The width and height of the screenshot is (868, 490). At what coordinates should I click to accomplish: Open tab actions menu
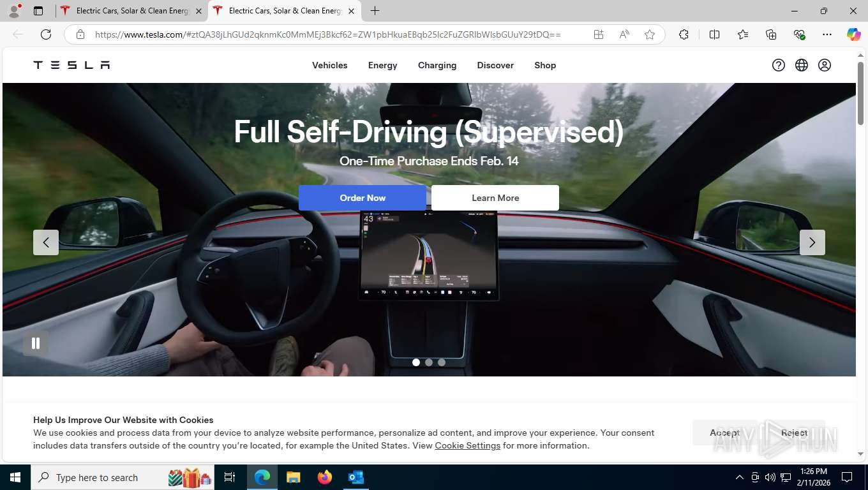[38, 11]
